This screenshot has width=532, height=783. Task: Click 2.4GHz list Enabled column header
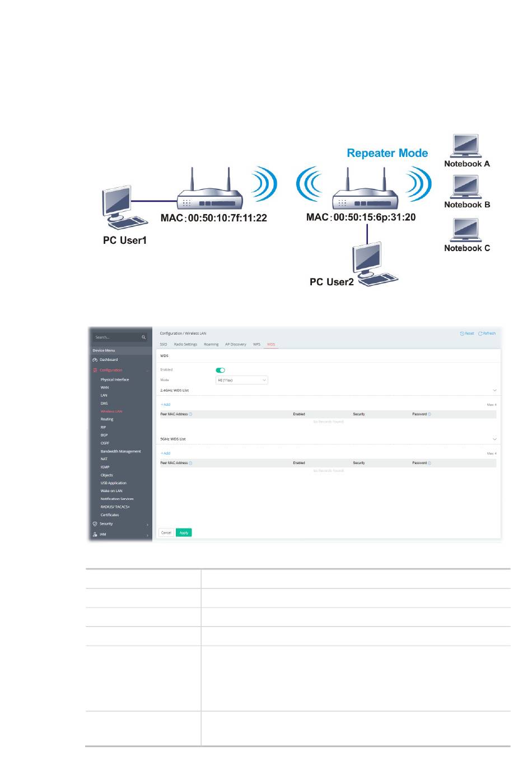pyautogui.click(x=299, y=414)
